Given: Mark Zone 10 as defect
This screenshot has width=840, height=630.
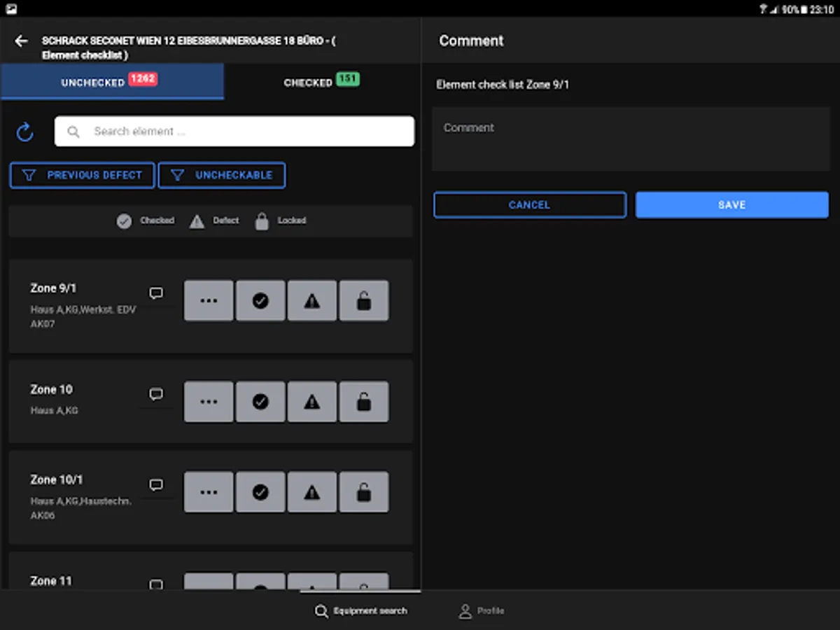Looking at the screenshot, I should (x=312, y=402).
